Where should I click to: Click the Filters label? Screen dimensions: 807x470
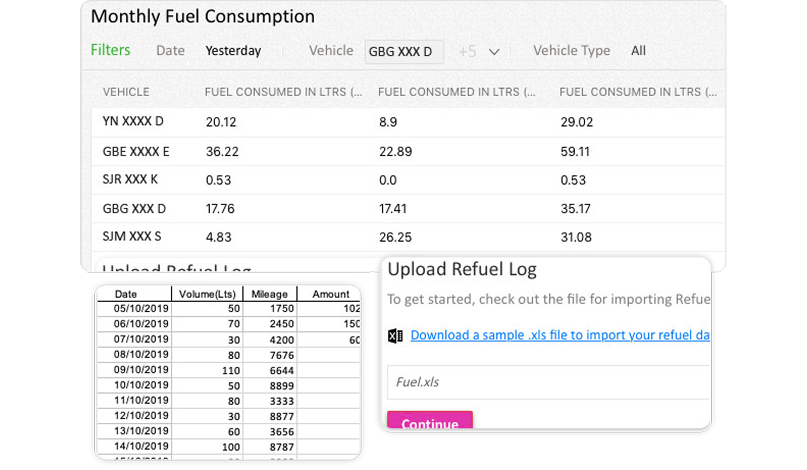tap(110, 50)
